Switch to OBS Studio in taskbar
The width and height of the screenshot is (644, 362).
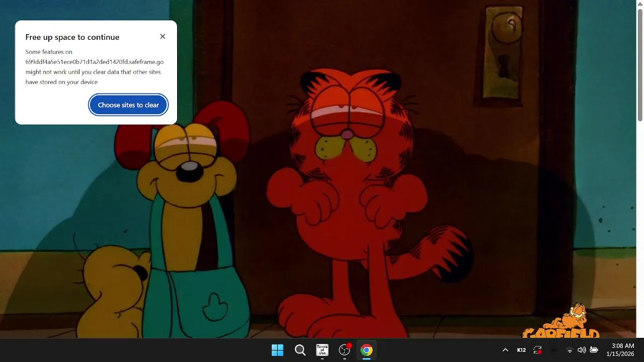[345, 350]
